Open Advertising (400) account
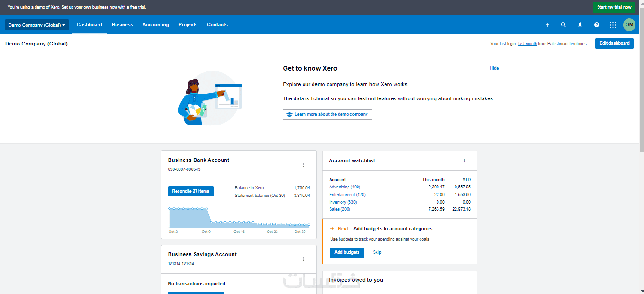This screenshot has width=644, height=294. point(345,187)
